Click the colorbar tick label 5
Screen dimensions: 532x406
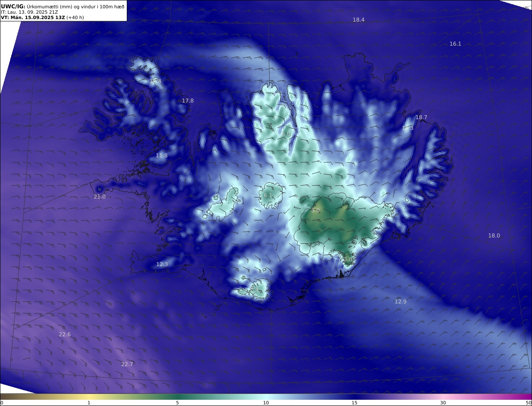click(x=177, y=403)
